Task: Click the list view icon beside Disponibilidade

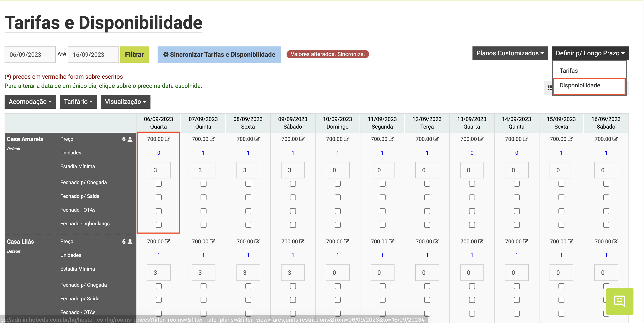Action: [x=550, y=87]
